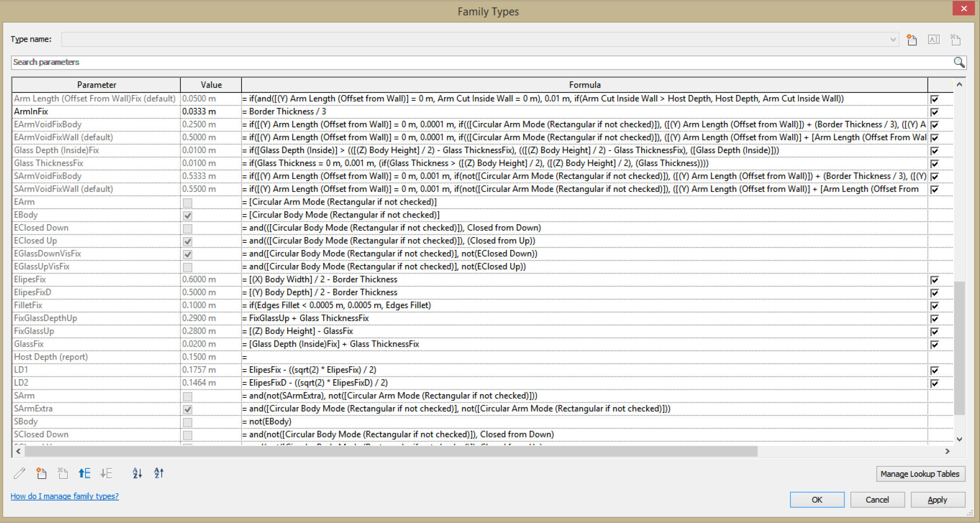Sort parameters descending
980x523 pixels.
159,473
